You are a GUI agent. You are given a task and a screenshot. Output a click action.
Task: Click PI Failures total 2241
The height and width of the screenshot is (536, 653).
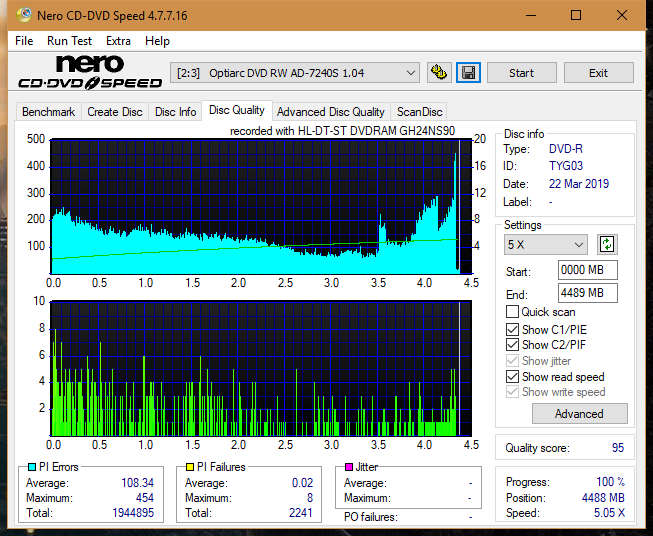tap(301, 513)
